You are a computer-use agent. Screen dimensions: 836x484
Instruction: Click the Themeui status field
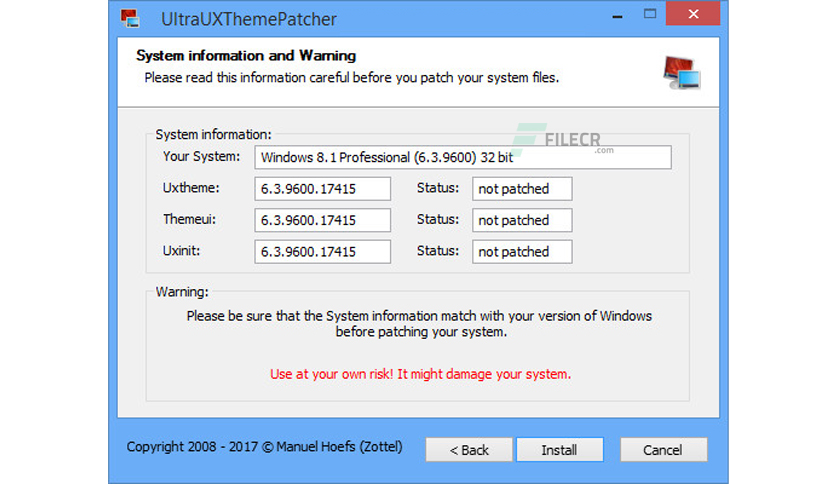point(522,220)
